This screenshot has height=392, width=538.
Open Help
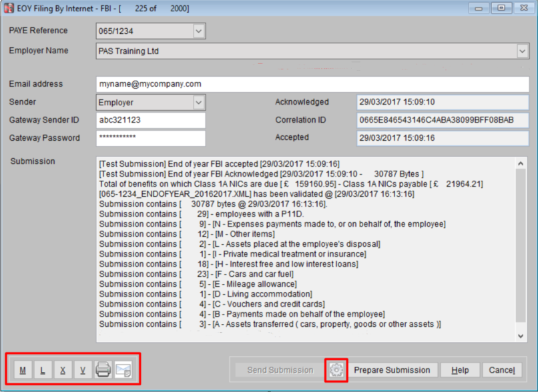coord(460,370)
